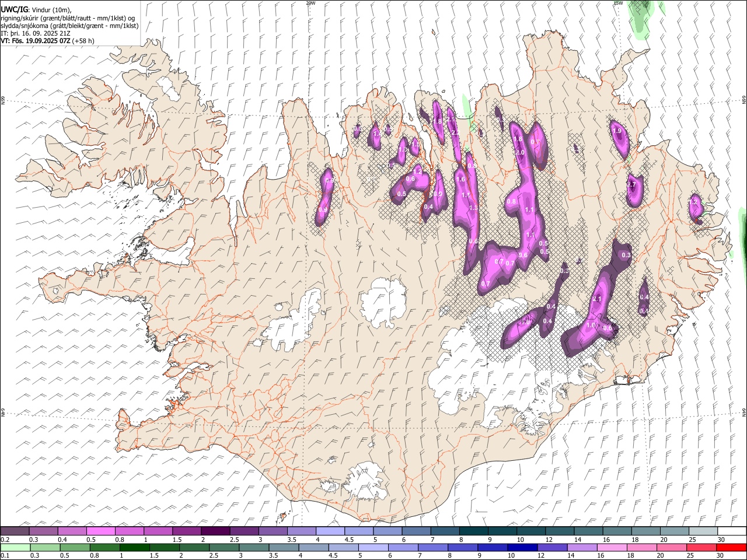
Task: Click the Mýrdalsjökull glacier near the south coast
Action: point(365,481)
